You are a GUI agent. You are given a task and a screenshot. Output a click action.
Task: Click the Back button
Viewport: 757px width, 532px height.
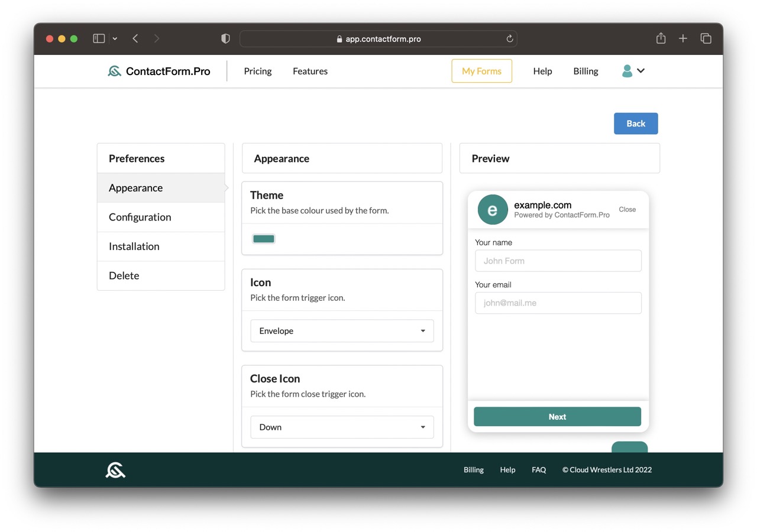click(636, 124)
